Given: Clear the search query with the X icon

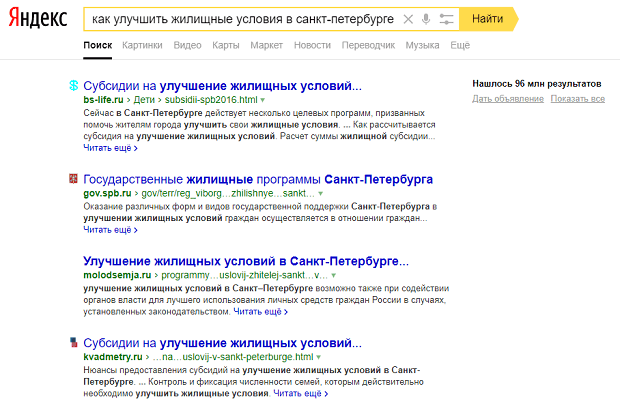Looking at the screenshot, I should point(408,19).
